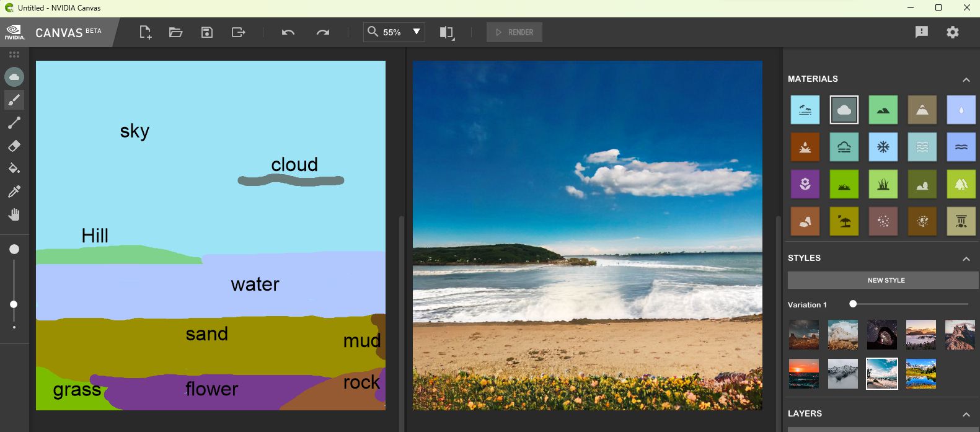Select the Line tool
Viewport: 980px width, 432px height.
pyautogui.click(x=14, y=123)
